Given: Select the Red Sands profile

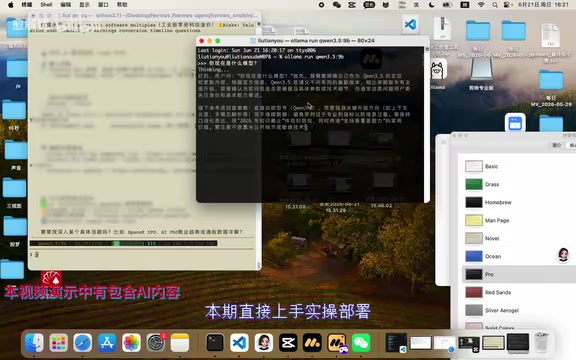Looking at the screenshot, I should tap(519, 292).
